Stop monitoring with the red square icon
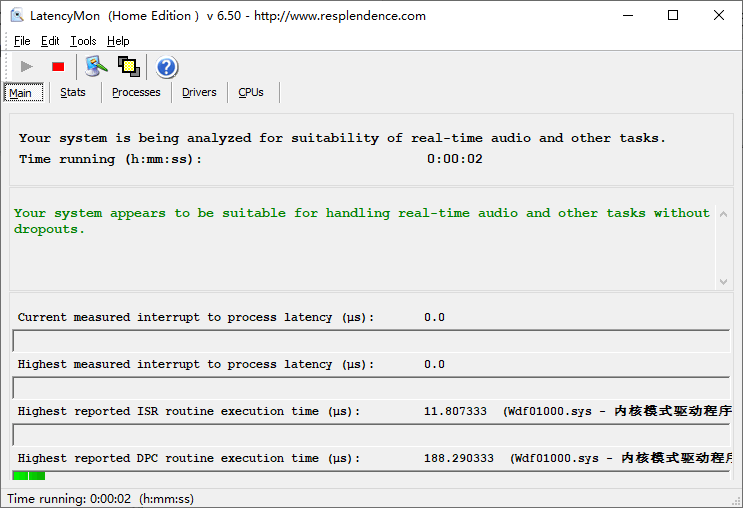 tap(58, 67)
